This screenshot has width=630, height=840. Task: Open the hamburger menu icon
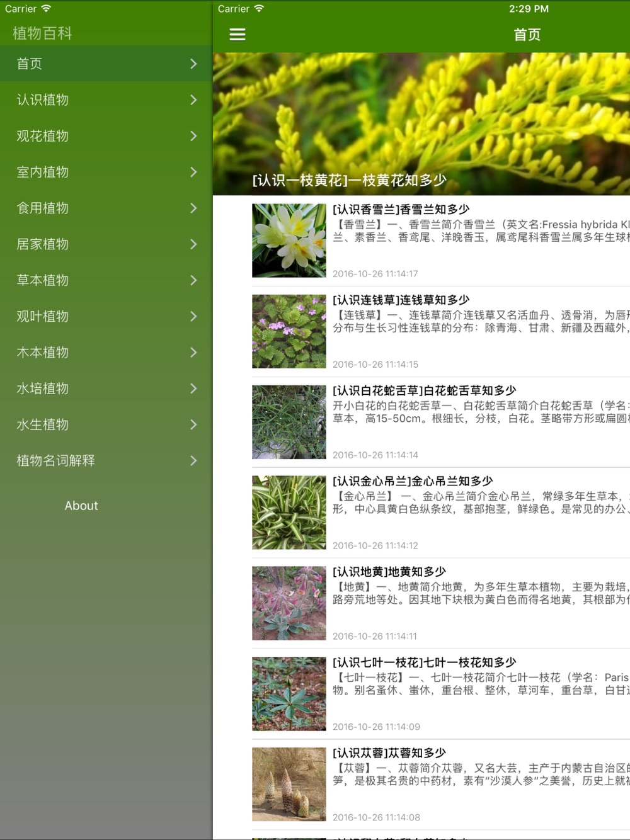pos(237,35)
